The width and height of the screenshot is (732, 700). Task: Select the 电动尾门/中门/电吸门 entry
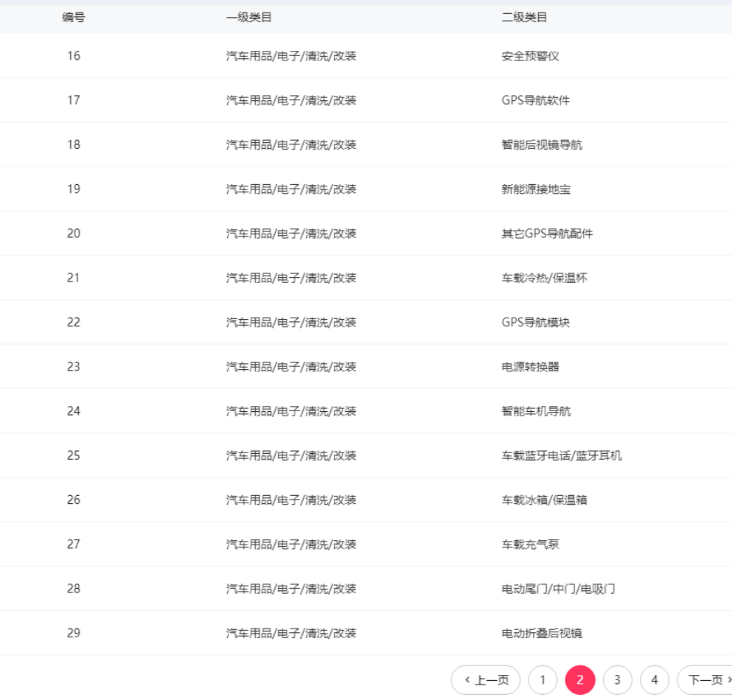pos(559,589)
